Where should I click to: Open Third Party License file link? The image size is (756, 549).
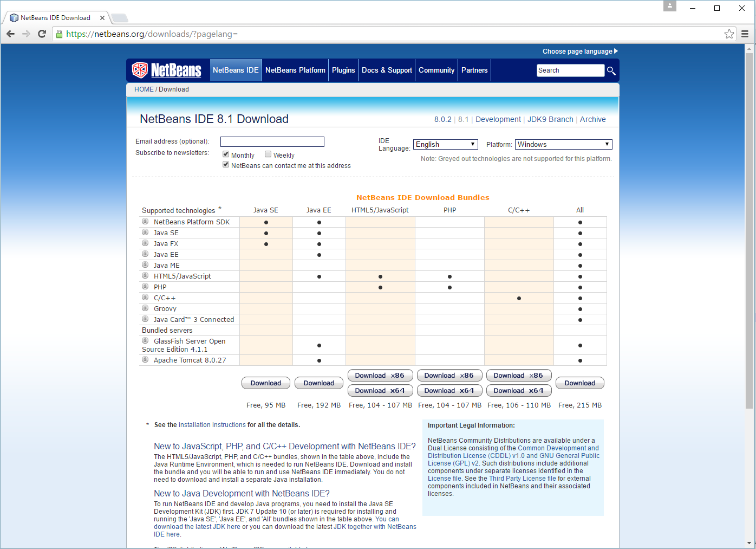523,479
